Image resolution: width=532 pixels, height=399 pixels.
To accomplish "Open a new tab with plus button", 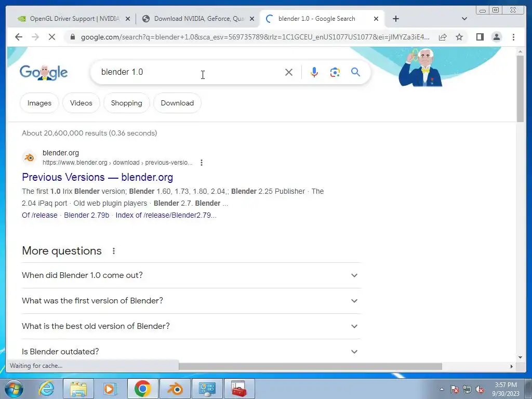I will tap(395, 19).
